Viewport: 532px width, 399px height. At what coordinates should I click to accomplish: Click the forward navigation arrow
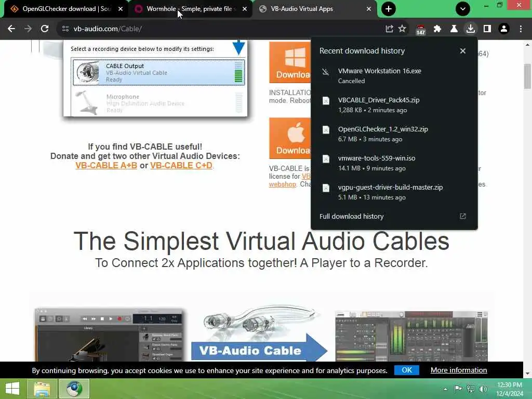tap(28, 29)
